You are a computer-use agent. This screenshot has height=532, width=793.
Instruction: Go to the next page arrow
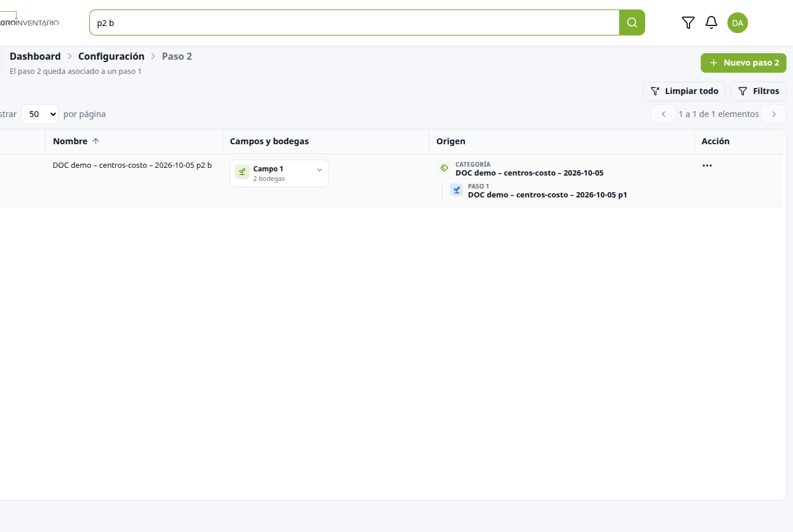click(773, 114)
